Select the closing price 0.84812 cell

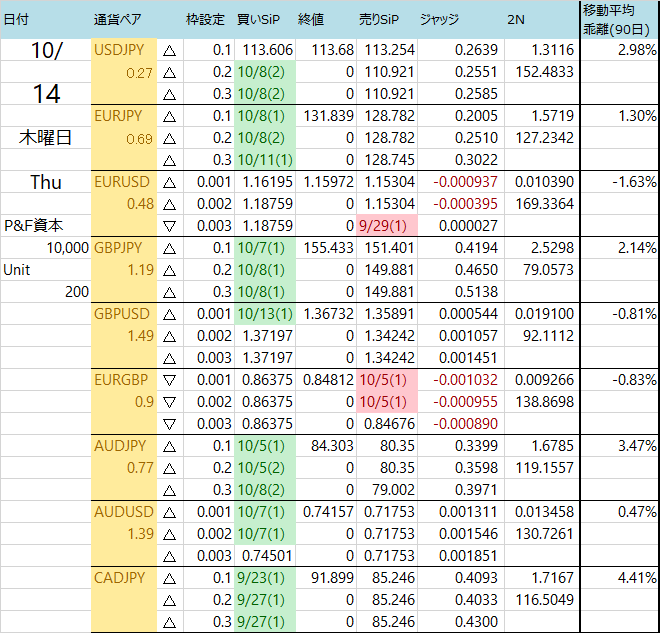[x=326, y=380]
